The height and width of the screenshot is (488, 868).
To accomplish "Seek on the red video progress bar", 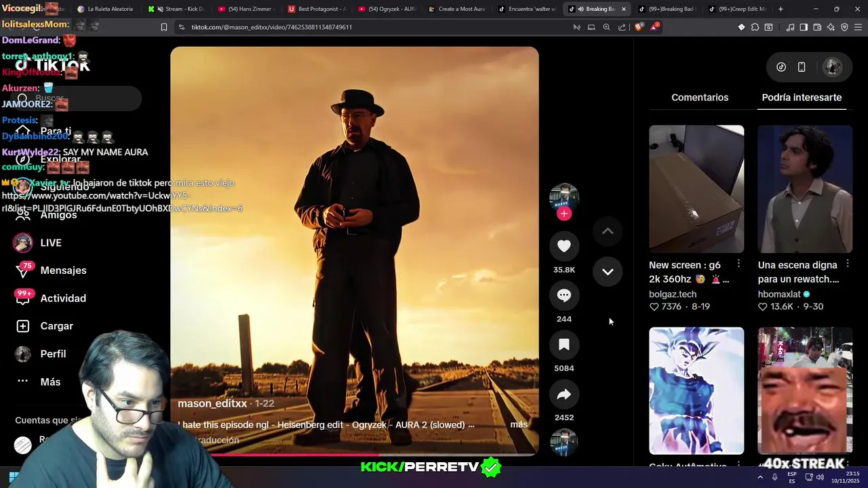I will coord(355,455).
